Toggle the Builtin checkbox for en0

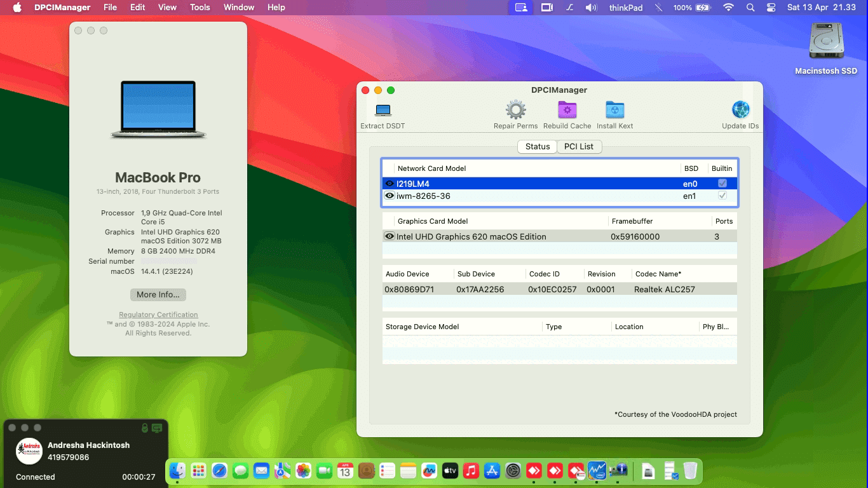722,183
